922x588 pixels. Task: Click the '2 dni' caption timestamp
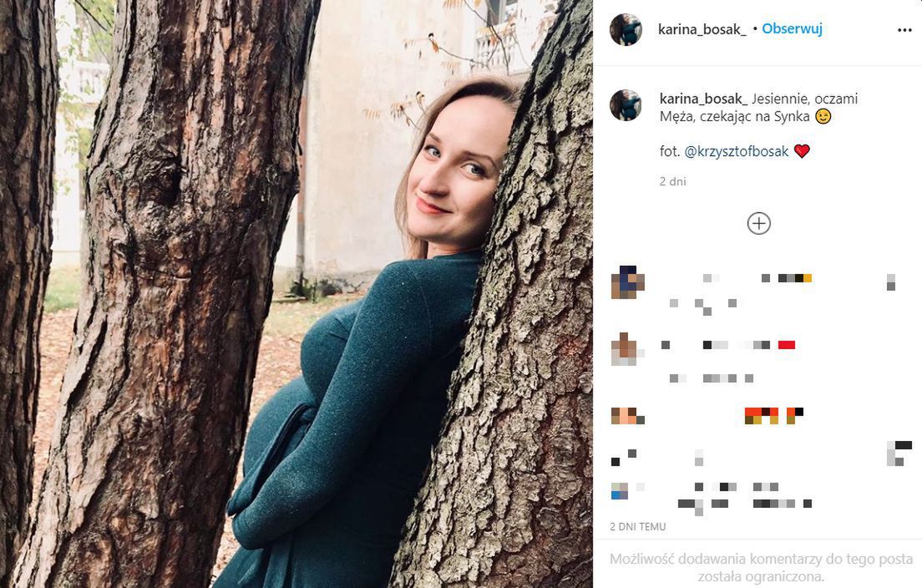pos(672,181)
